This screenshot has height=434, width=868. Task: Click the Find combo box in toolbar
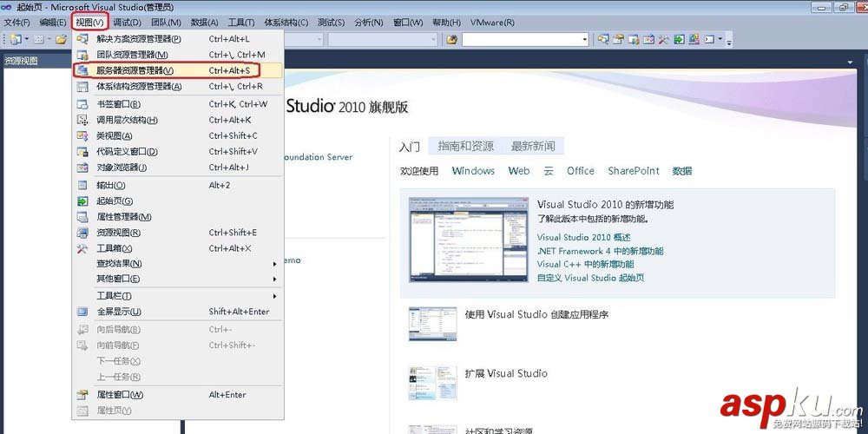pyautogui.click(x=525, y=39)
